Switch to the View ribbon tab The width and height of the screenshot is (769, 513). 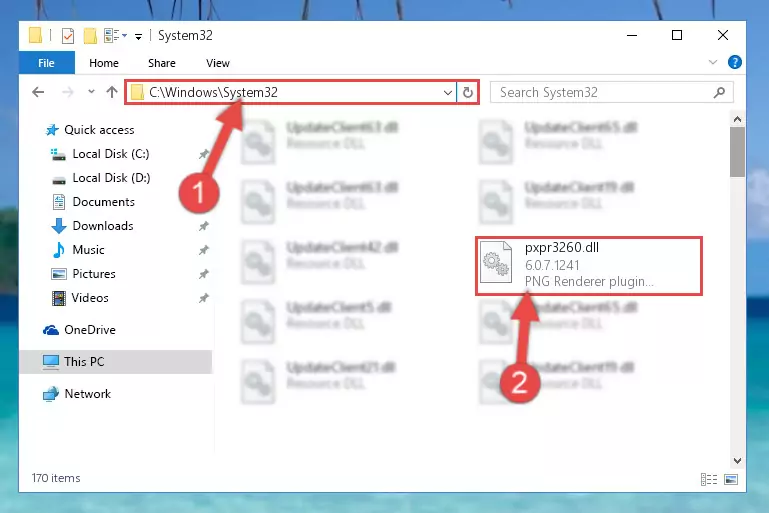click(x=218, y=63)
